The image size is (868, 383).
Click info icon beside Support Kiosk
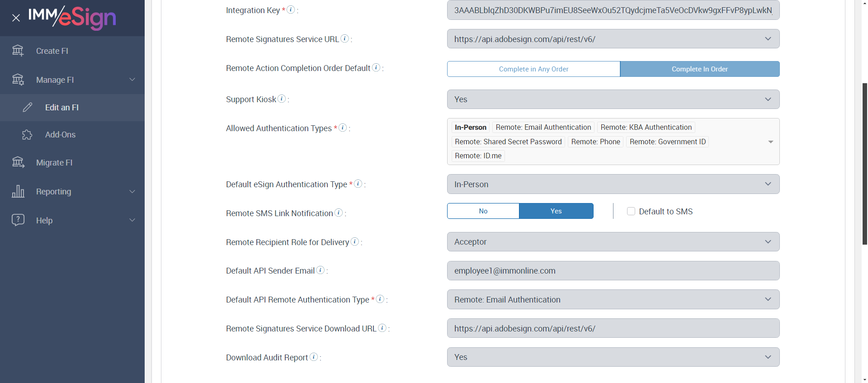tap(282, 99)
